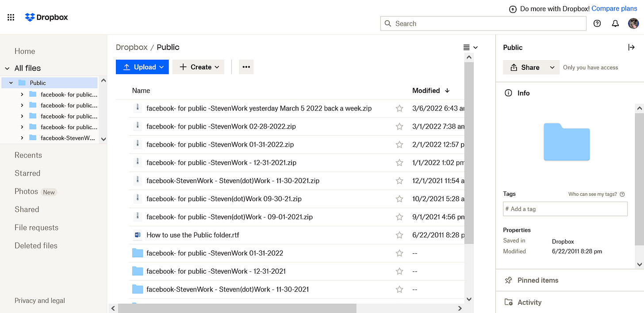This screenshot has height=313, width=644.
Task: Click the large folder preview thumbnail
Action: tap(567, 141)
